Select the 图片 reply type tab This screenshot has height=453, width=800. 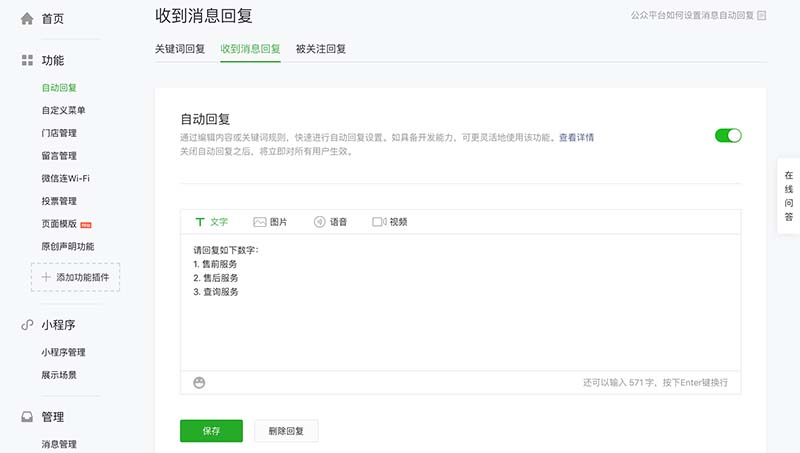[x=270, y=222]
